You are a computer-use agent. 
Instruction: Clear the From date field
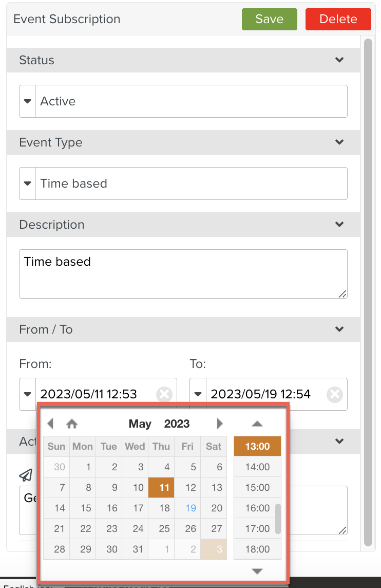click(x=164, y=394)
